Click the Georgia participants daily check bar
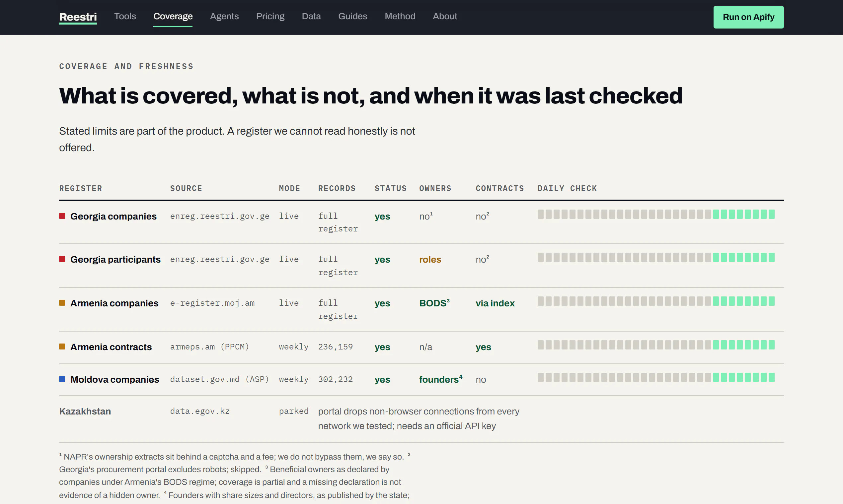The height and width of the screenshot is (504, 843). tap(656, 257)
